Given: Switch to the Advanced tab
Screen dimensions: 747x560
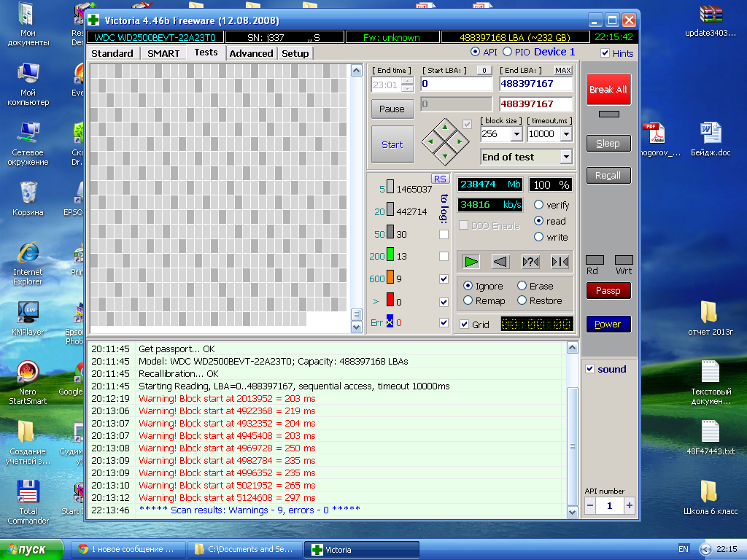Looking at the screenshot, I should tap(251, 53).
